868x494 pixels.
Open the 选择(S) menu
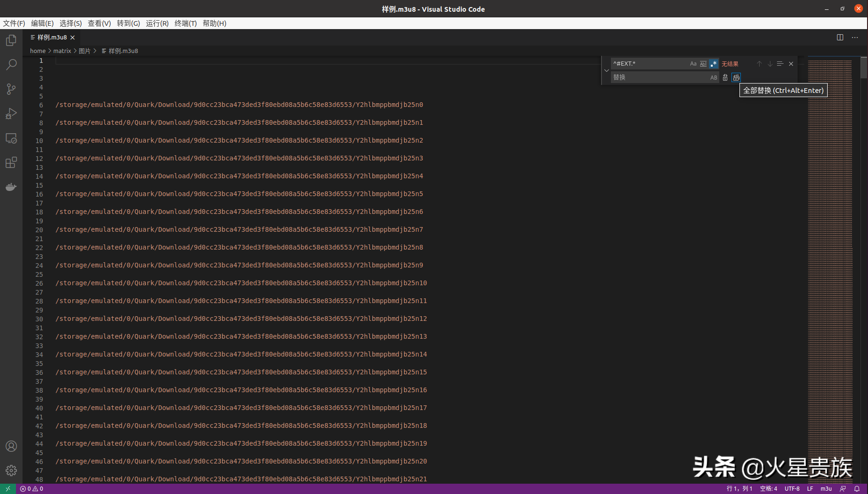coord(71,23)
